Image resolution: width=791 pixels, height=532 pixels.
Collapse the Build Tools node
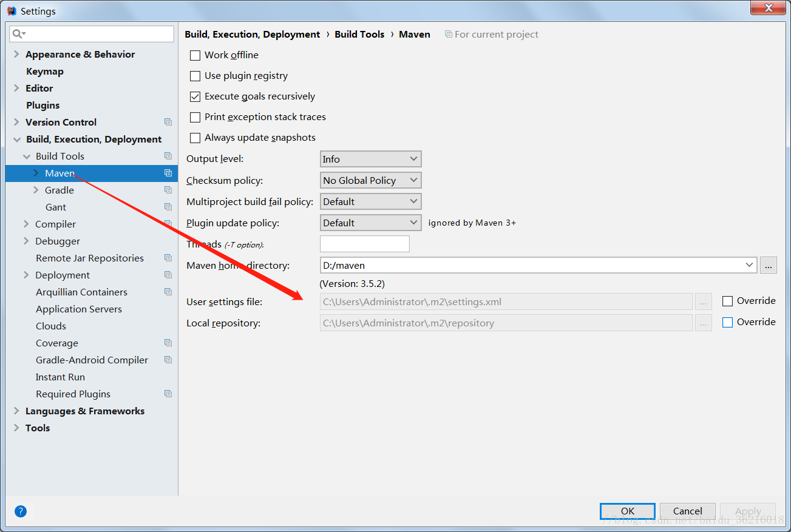click(26, 156)
